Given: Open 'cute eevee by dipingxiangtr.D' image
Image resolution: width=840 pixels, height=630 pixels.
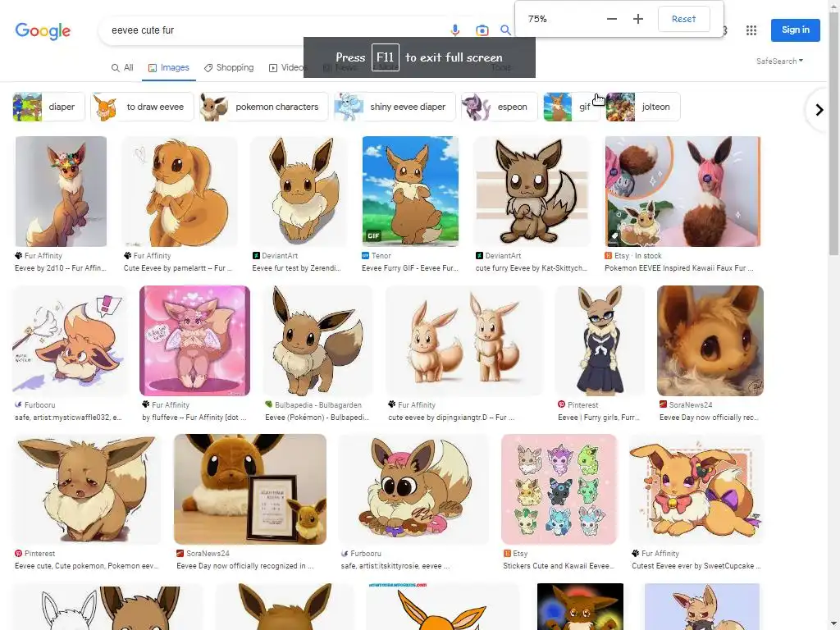Looking at the screenshot, I should pos(464,340).
